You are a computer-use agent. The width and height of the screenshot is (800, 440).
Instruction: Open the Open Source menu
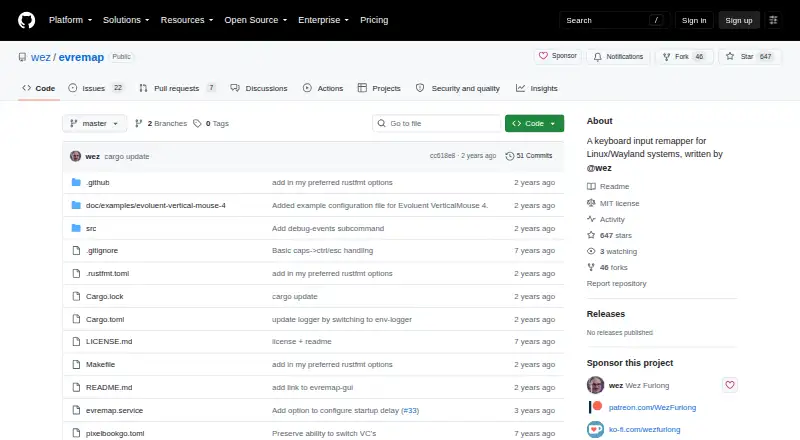click(256, 20)
